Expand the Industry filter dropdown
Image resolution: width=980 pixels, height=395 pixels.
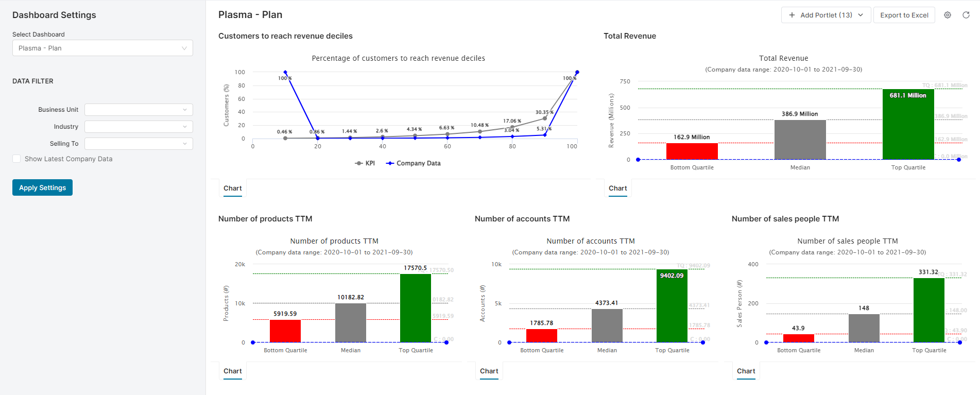(x=139, y=127)
